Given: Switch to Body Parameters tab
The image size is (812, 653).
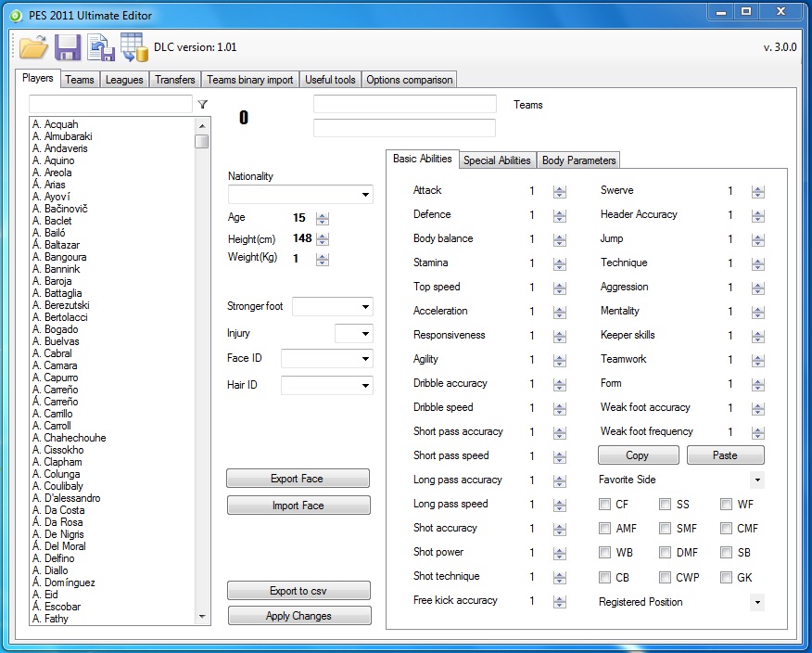Looking at the screenshot, I should (x=578, y=160).
